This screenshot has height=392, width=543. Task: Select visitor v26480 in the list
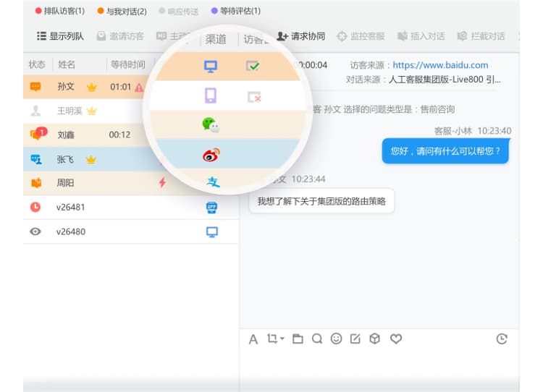pyautogui.click(x=71, y=232)
